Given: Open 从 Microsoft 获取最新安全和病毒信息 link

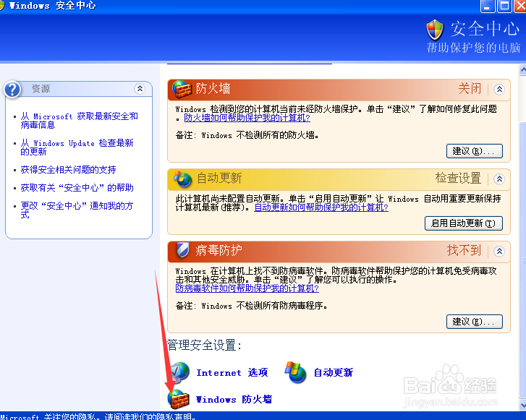Looking at the screenshot, I should point(79,120).
